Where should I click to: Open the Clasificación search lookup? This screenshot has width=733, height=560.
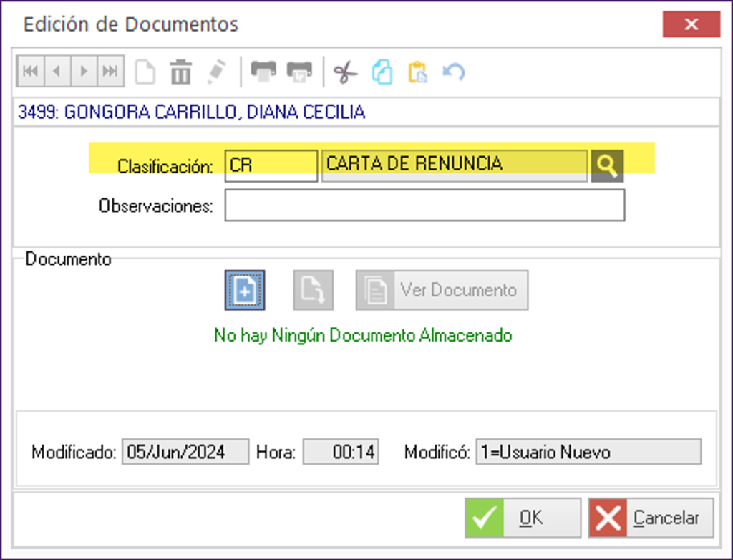pyautogui.click(x=607, y=165)
